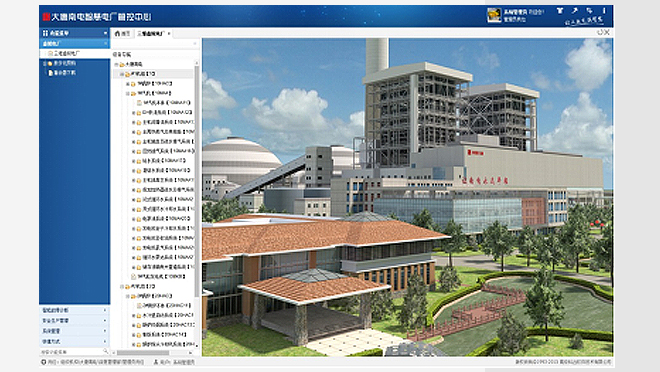The height and width of the screenshot is (372, 660).
Task: Click the user avatar picture in the header
Action: 494,16
